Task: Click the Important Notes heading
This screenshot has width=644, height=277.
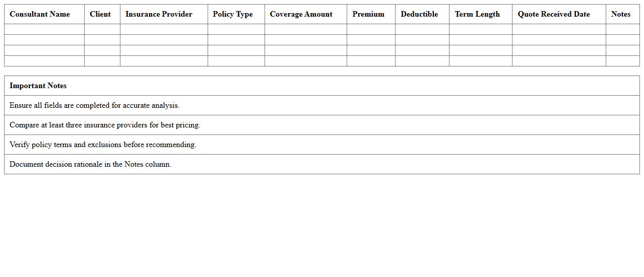Action: click(x=322, y=86)
